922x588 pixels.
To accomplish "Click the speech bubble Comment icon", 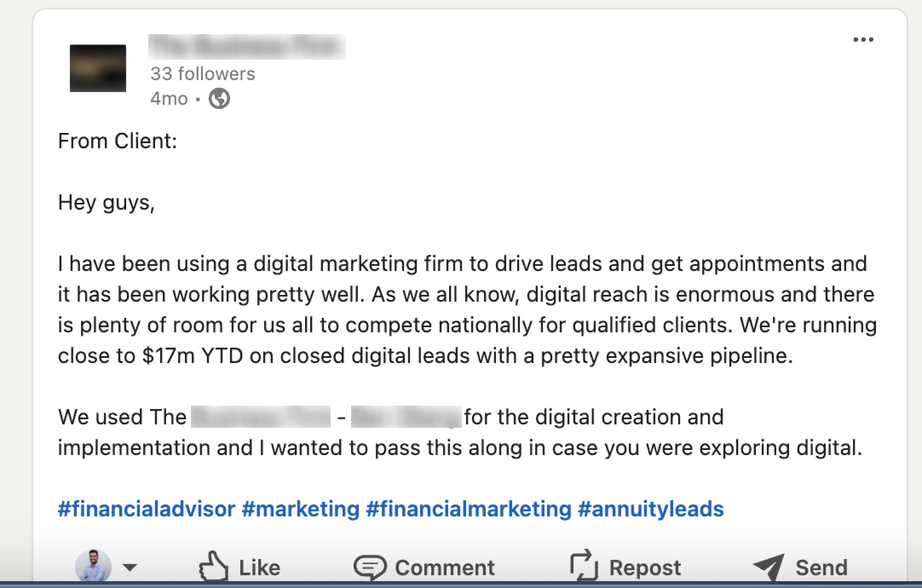I will coord(370,567).
